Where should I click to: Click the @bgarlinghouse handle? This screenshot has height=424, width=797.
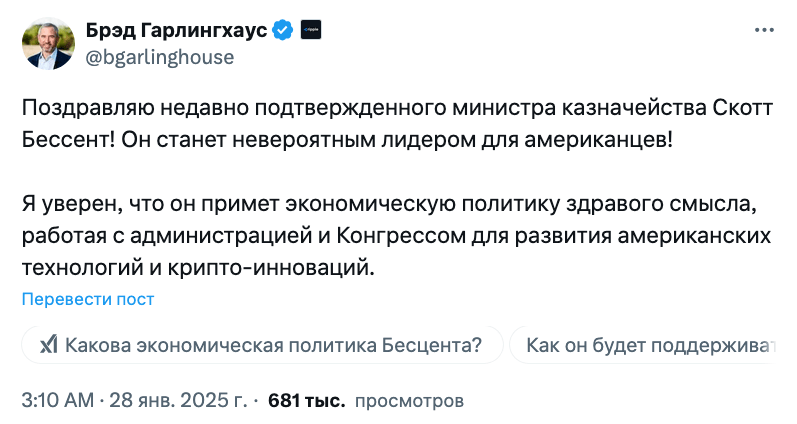160,57
